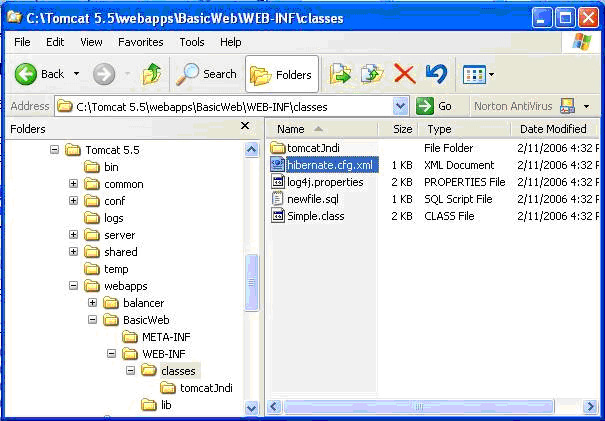The image size is (605, 421).
Task: Toggle the Folders pane button
Action: 281,74
